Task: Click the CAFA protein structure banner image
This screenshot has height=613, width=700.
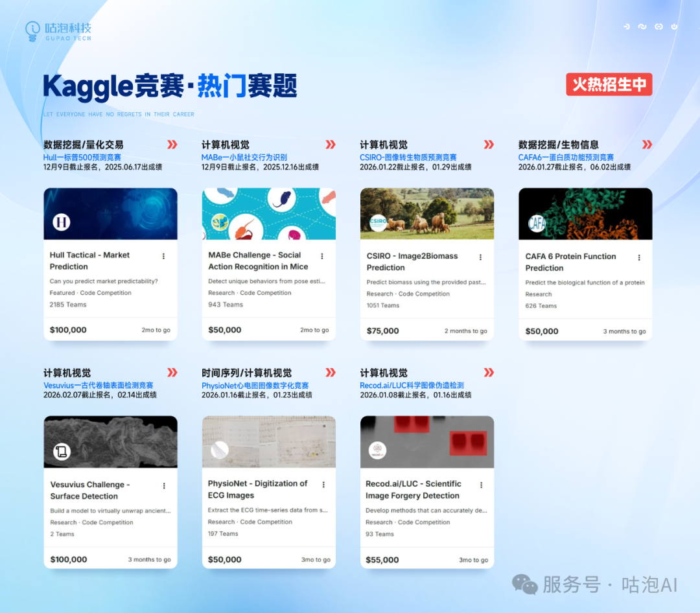Action: (x=585, y=214)
